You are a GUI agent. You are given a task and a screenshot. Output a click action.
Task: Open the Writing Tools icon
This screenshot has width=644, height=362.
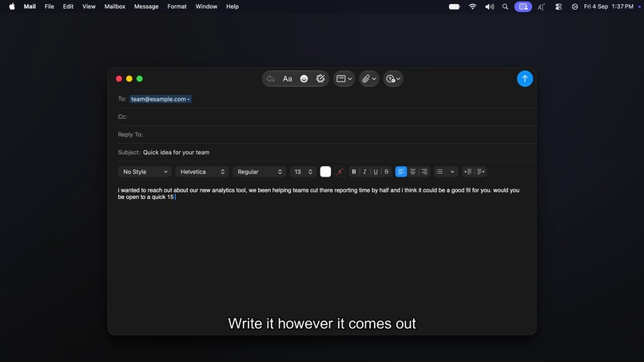320,78
